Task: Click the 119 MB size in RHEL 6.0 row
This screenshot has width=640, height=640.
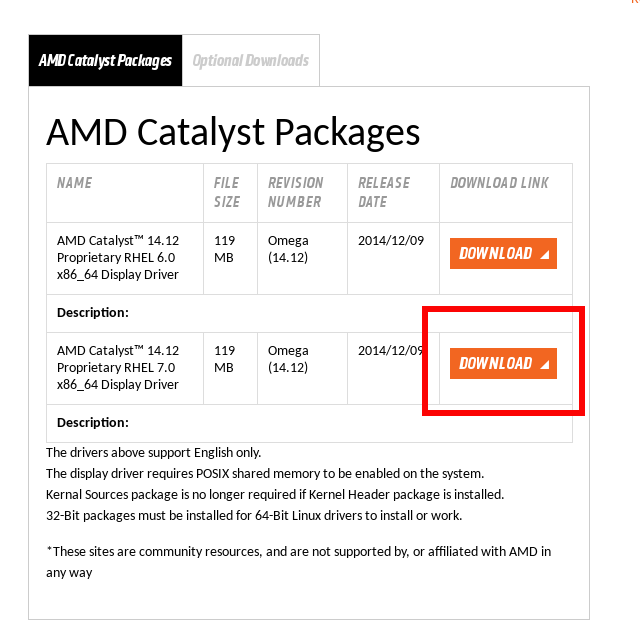Action: (224, 249)
